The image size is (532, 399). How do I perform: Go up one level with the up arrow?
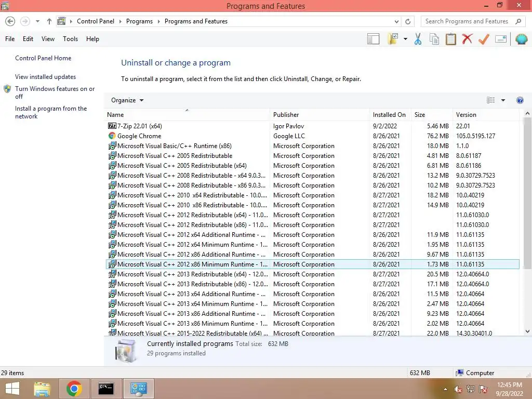pyautogui.click(x=49, y=21)
